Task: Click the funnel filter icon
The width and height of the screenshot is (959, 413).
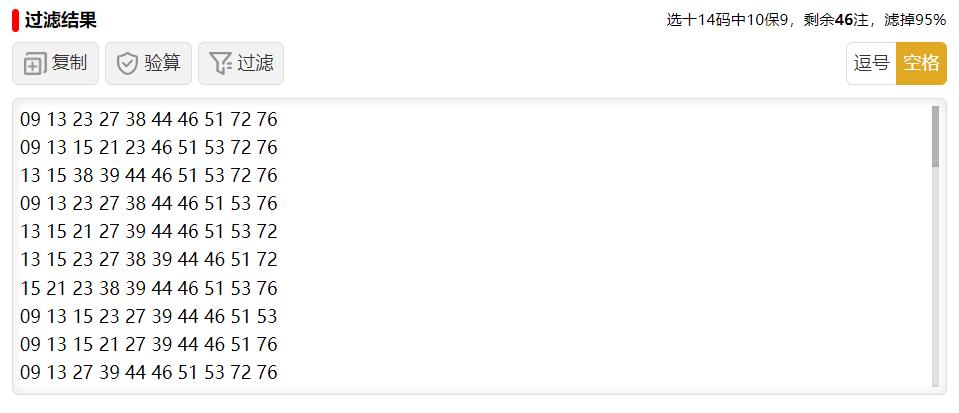Action: click(x=220, y=64)
